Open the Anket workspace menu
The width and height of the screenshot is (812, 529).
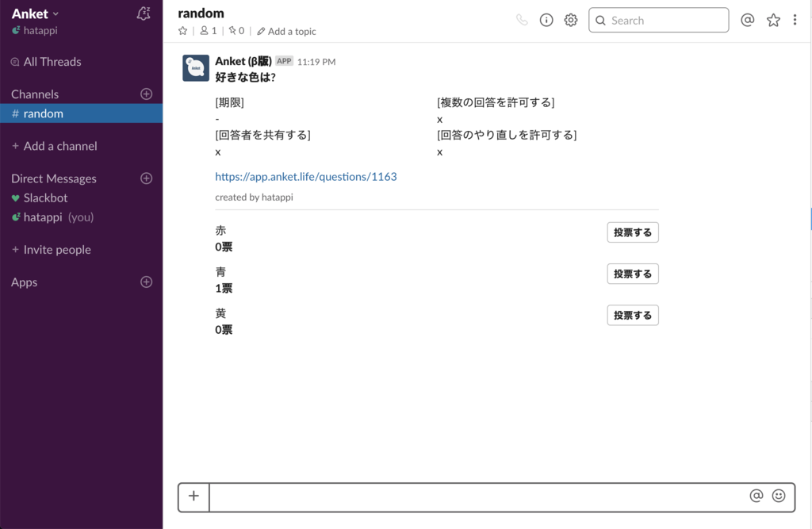[32, 13]
